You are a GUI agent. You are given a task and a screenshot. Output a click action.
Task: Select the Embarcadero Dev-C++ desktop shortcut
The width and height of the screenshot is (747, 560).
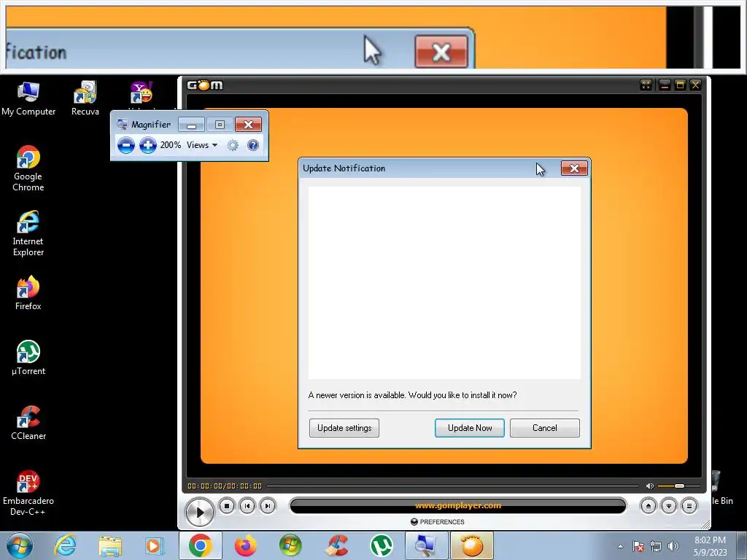(x=28, y=494)
